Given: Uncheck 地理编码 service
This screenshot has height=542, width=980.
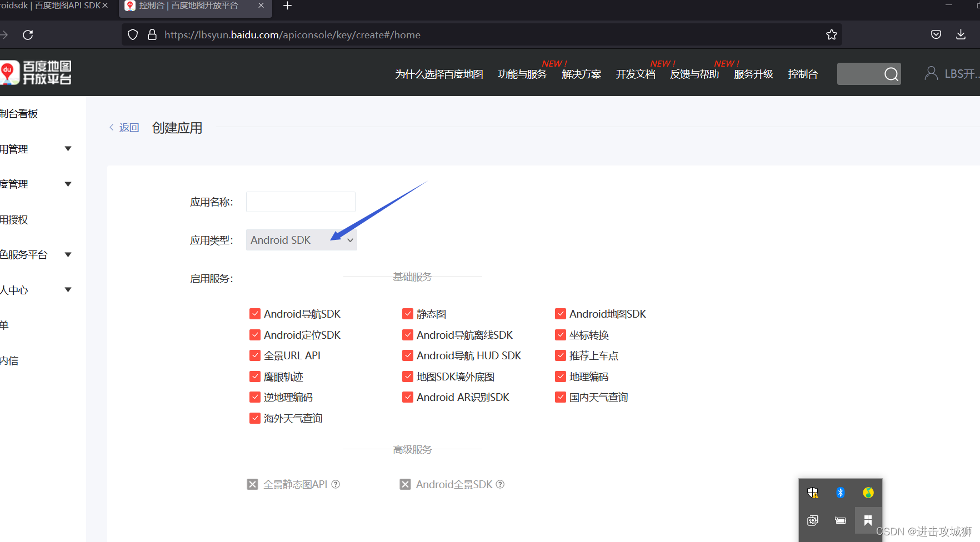Looking at the screenshot, I should 561,377.
